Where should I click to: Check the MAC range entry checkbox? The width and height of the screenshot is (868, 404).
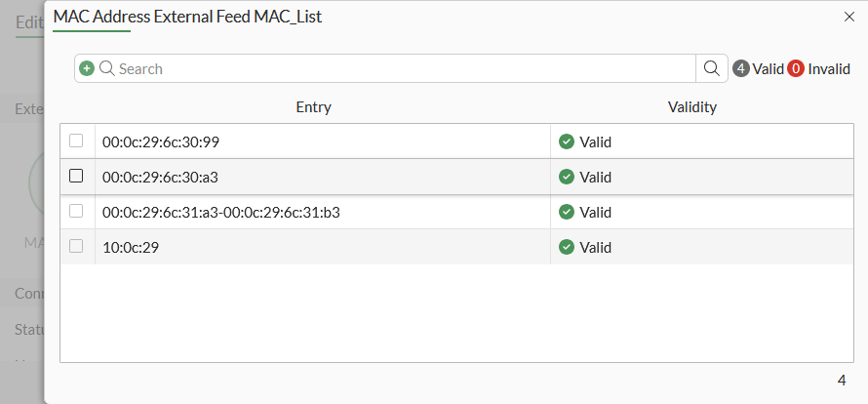point(76,212)
